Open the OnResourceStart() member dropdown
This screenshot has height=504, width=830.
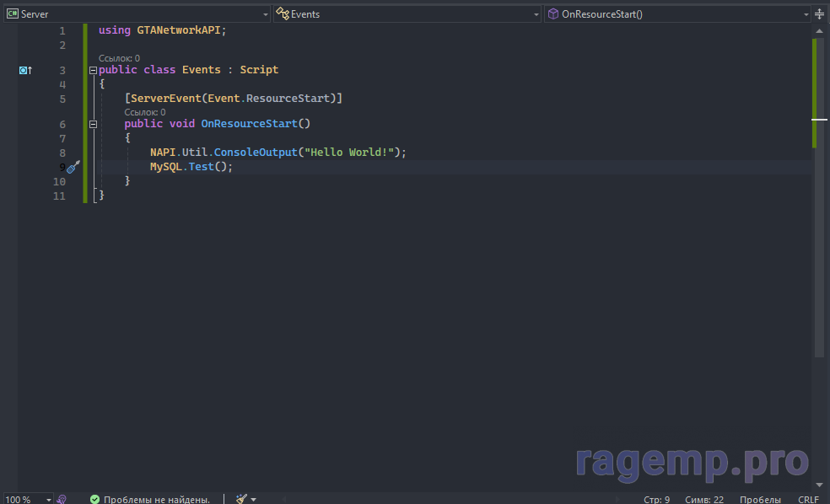pyautogui.click(x=804, y=14)
